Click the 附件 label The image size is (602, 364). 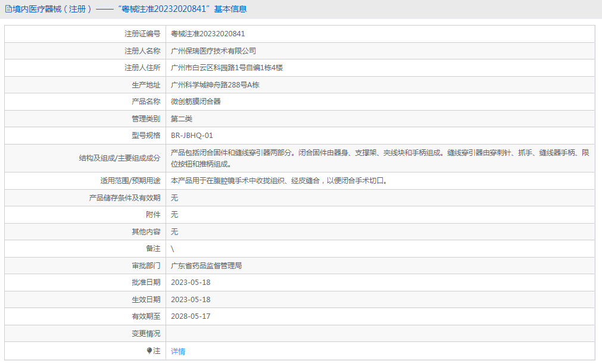pos(153,214)
